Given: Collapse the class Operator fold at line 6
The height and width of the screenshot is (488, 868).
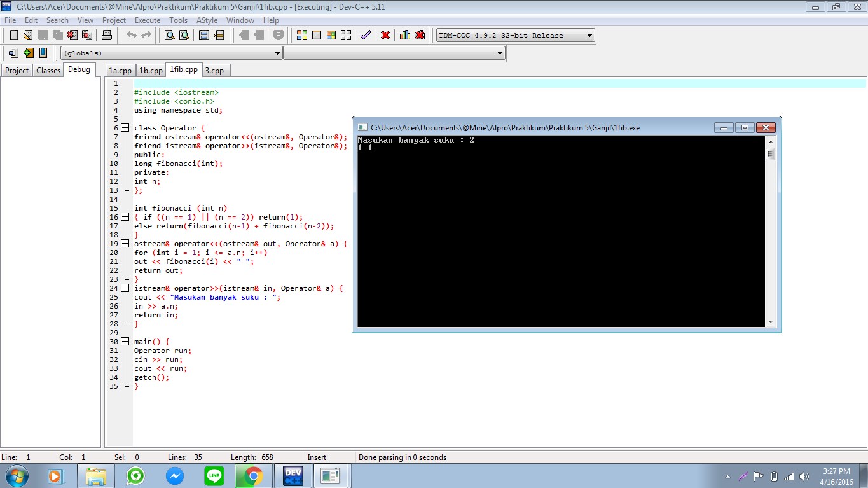Looking at the screenshot, I should pos(125,128).
